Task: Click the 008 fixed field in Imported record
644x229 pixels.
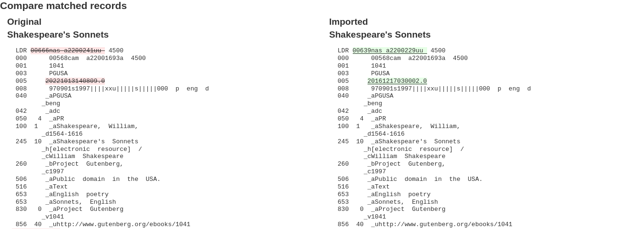Action: pyautogui.click(x=450, y=89)
